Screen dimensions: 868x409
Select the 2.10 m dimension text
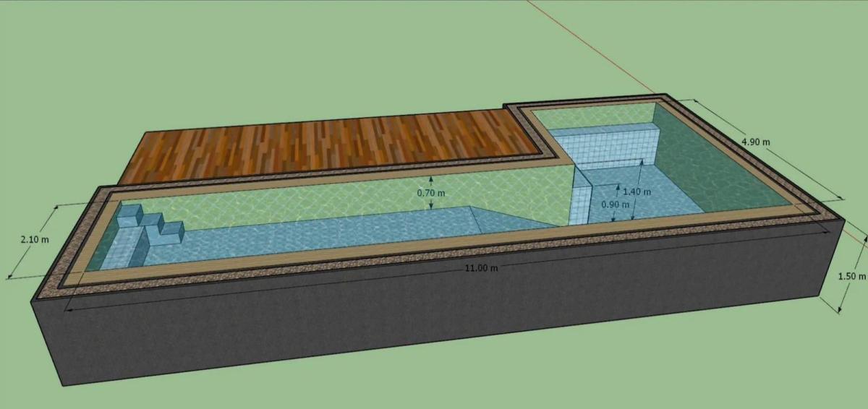35,239
